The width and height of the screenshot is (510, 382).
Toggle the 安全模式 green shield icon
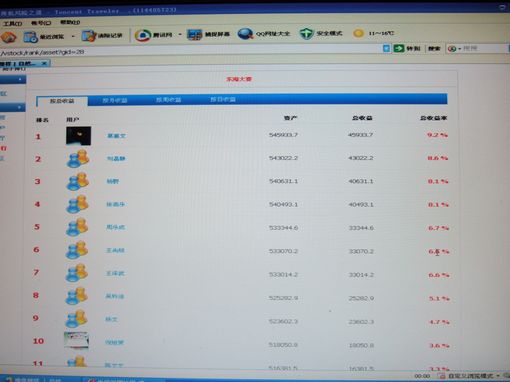pyautogui.click(x=306, y=33)
